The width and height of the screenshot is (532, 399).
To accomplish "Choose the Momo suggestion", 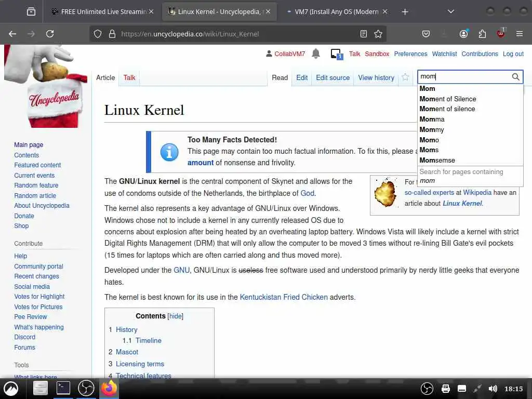I will [x=470, y=140].
